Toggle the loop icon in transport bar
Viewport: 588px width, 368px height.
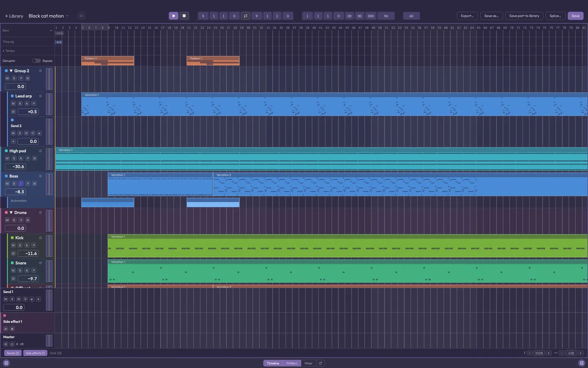pos(245,16)
